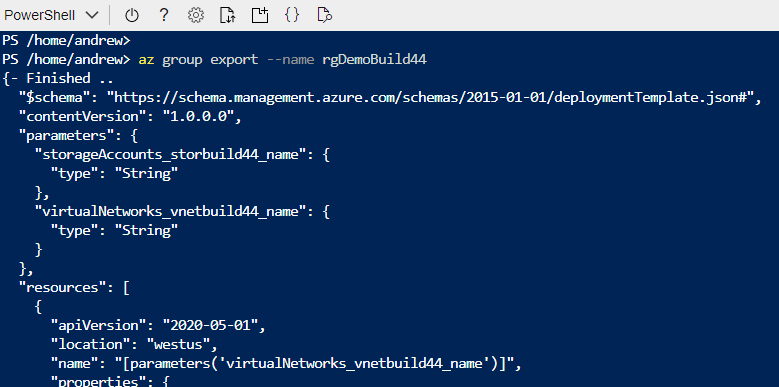
Task: Open a new session icon
Action: click(x=259, y=15)
